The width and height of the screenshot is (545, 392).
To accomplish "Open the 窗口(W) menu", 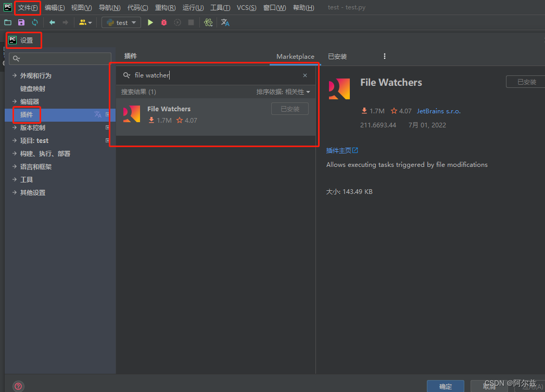I will 275,8.
